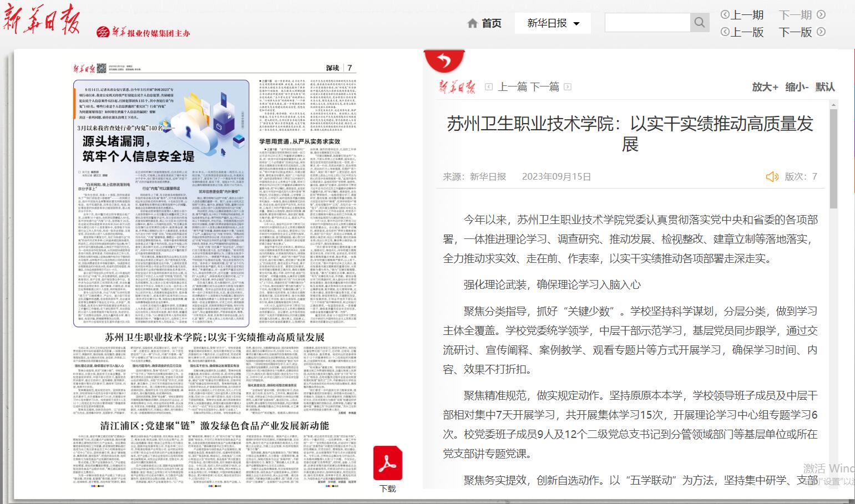Open next page 下一版
The width and height of the screenshot is (855, 504).
click(x=802, y=32)
